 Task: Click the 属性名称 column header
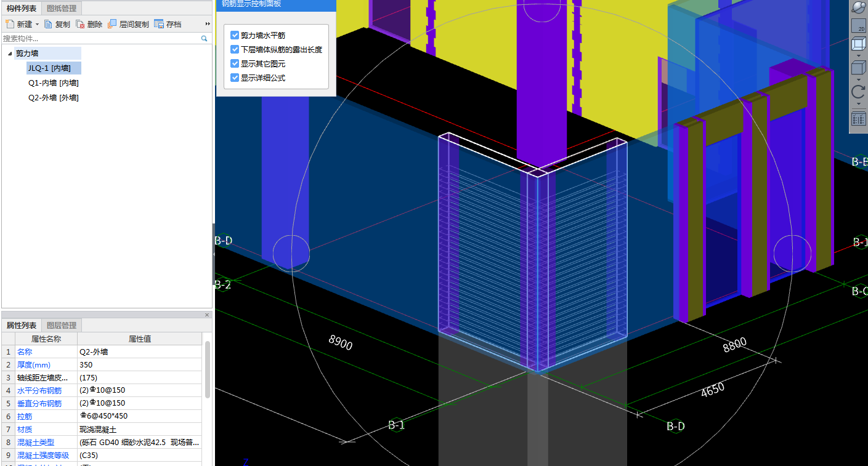[46, 339]
